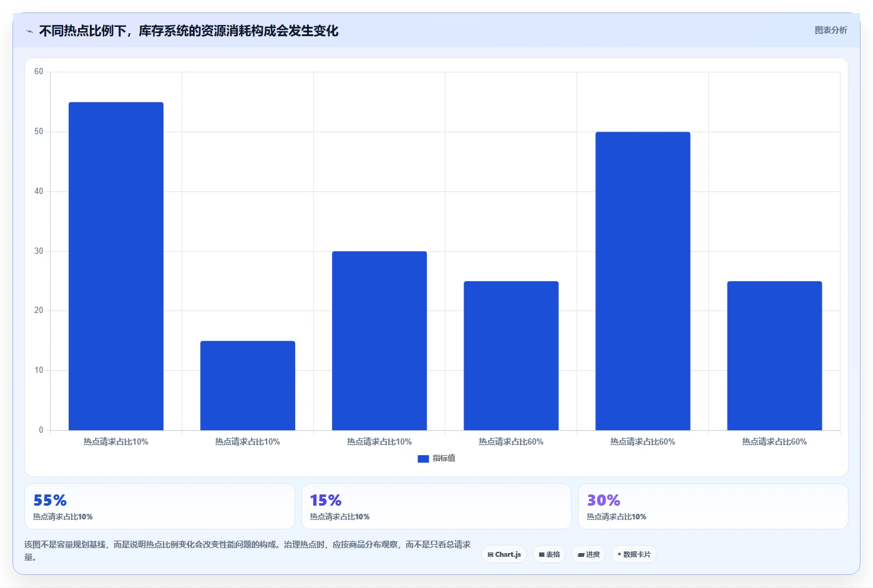
Task: Select the 表格 tag pill
Action: (549, 554)
